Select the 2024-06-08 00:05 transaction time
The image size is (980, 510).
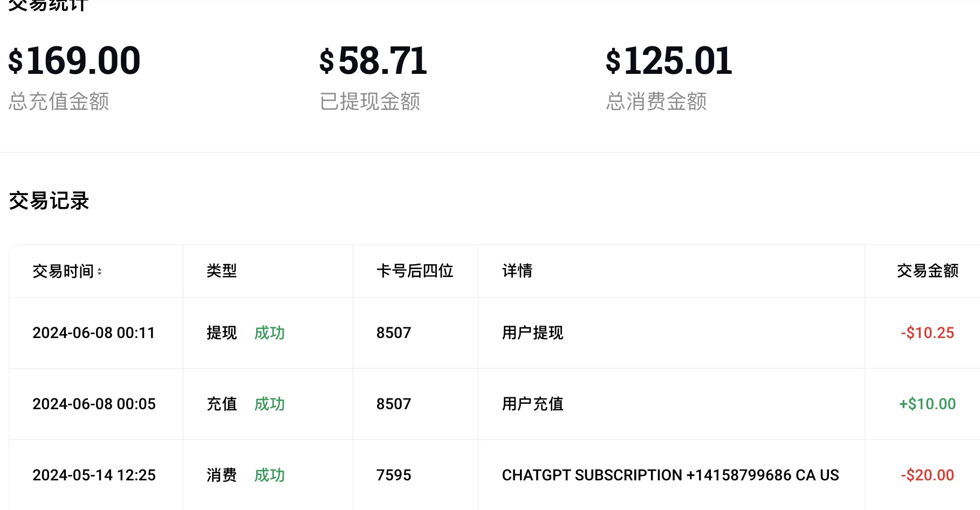tap(94, 404)
